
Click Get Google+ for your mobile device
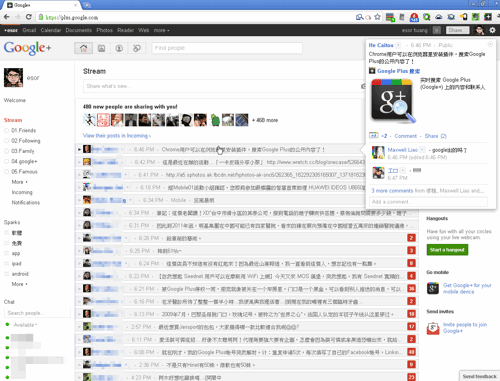(x=467, y=288)
